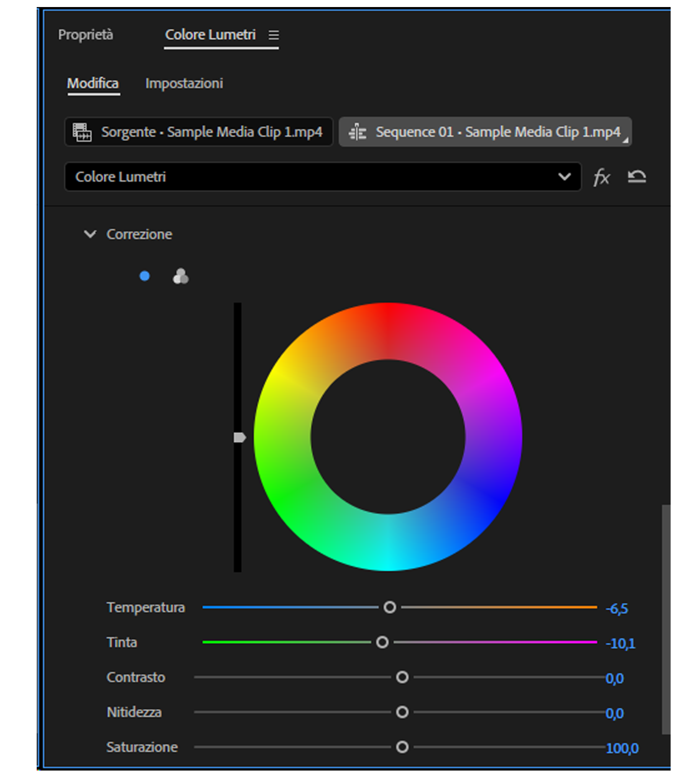Click the Saturazione slider handle
The width and height of the screenshot is (700, 777).
402,747
